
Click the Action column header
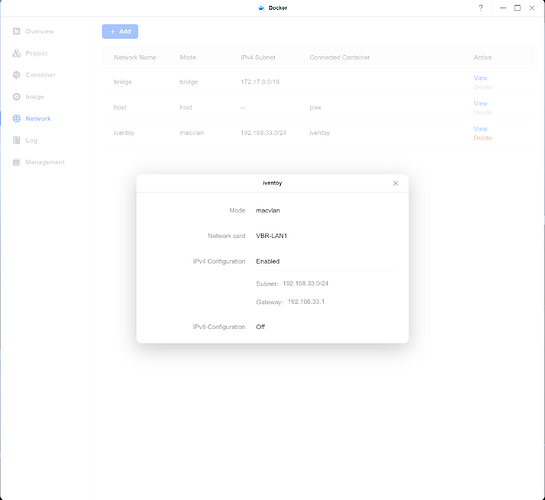click(482, 57)
